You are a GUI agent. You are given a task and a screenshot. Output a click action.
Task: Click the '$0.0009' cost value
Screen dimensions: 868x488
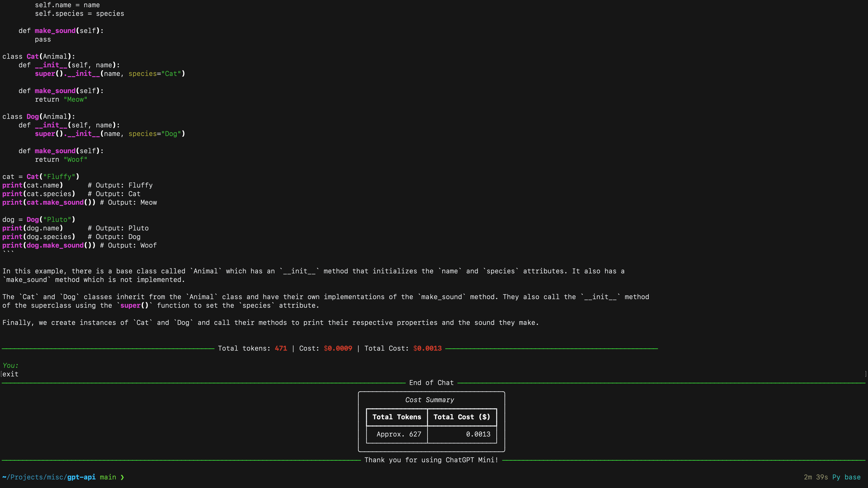coord(338,348)
